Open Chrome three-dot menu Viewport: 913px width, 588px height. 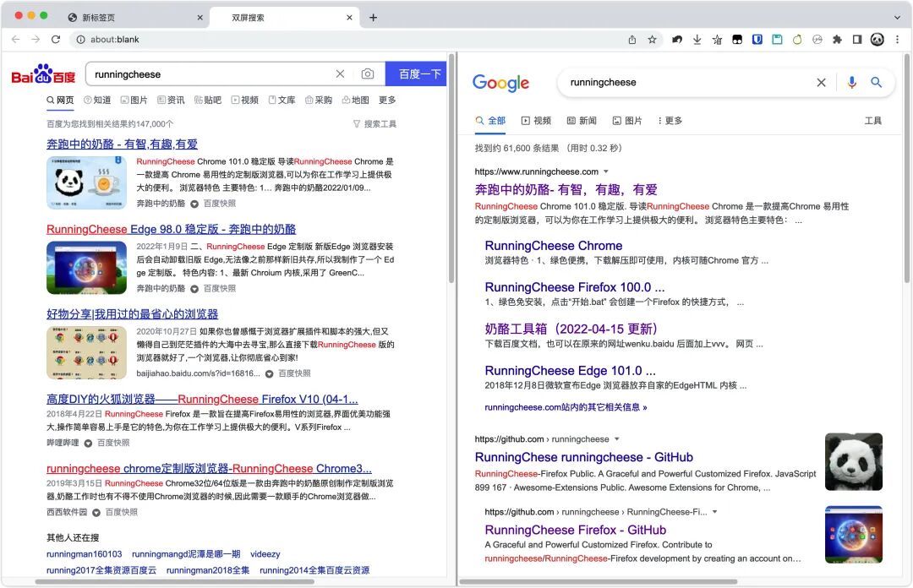pyautogui.click(x=897, y=40)
